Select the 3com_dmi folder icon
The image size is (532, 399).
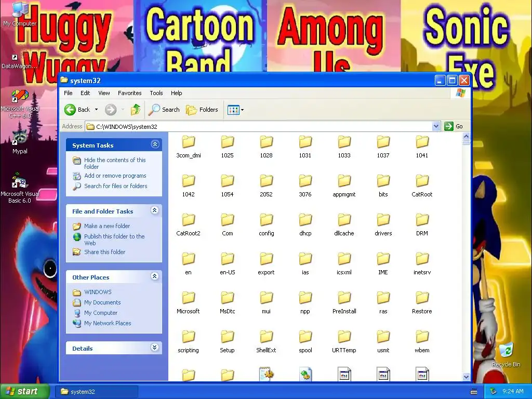pos(188,142)
